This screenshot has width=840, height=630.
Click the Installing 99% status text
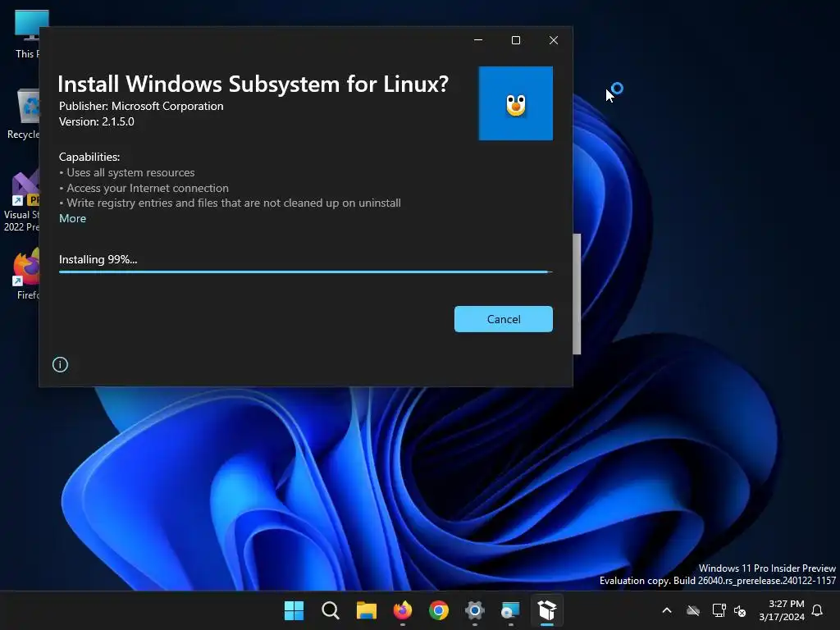[x=98, y=259]
